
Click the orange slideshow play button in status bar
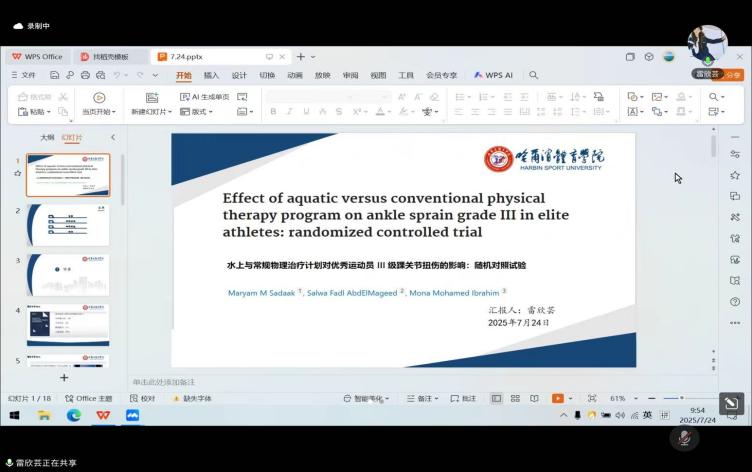558,399
